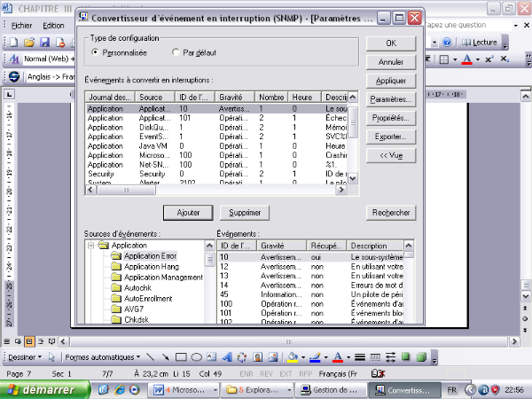The height and width of the screenshot is (399, 532).
Task: Open the Edition menu in Word
Action: (x=52, y=26)
